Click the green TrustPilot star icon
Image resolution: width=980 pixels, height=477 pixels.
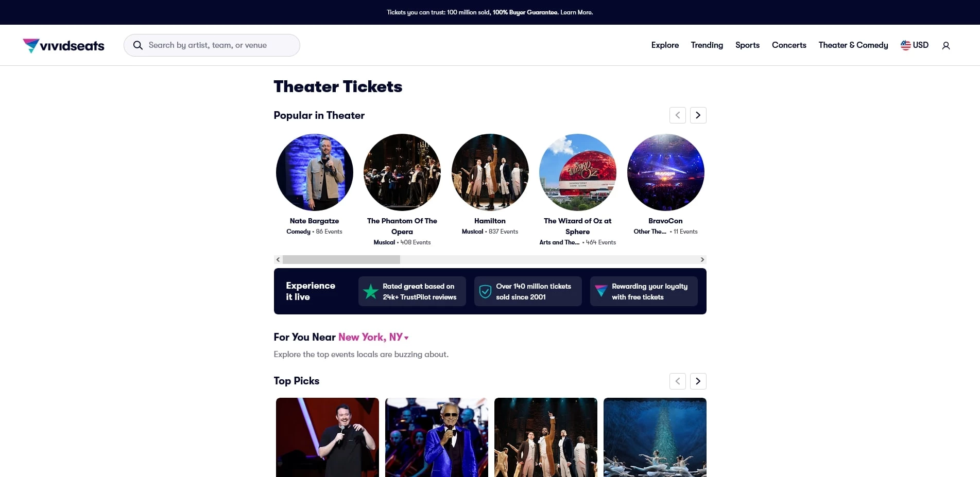click(371, 292)
